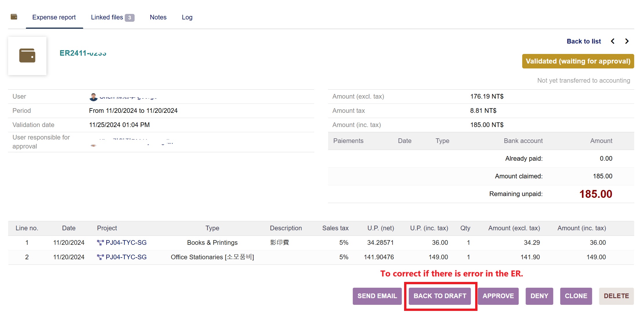Screen dimensions: 644x317
Task: Open PJ04-TYC-SG project on line 2
Action: (x=126, y=257)
